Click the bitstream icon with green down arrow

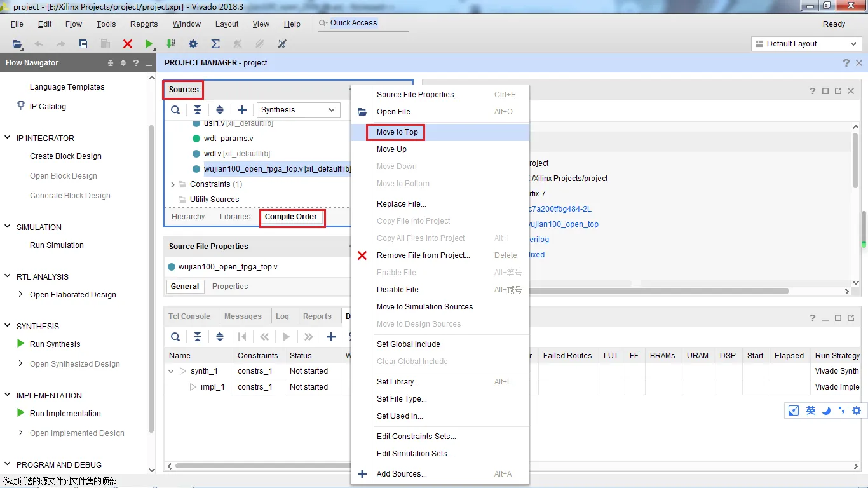(171, 44)
